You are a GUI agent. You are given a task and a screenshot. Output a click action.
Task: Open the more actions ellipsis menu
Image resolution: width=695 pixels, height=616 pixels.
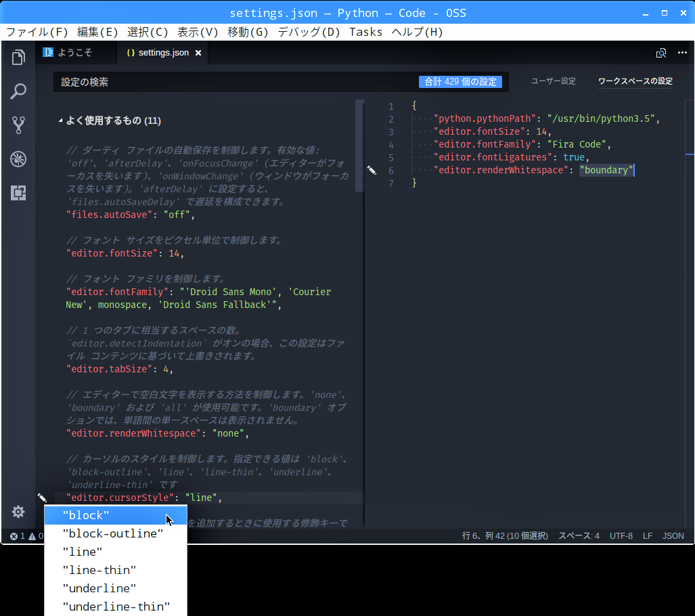[682, 53]
